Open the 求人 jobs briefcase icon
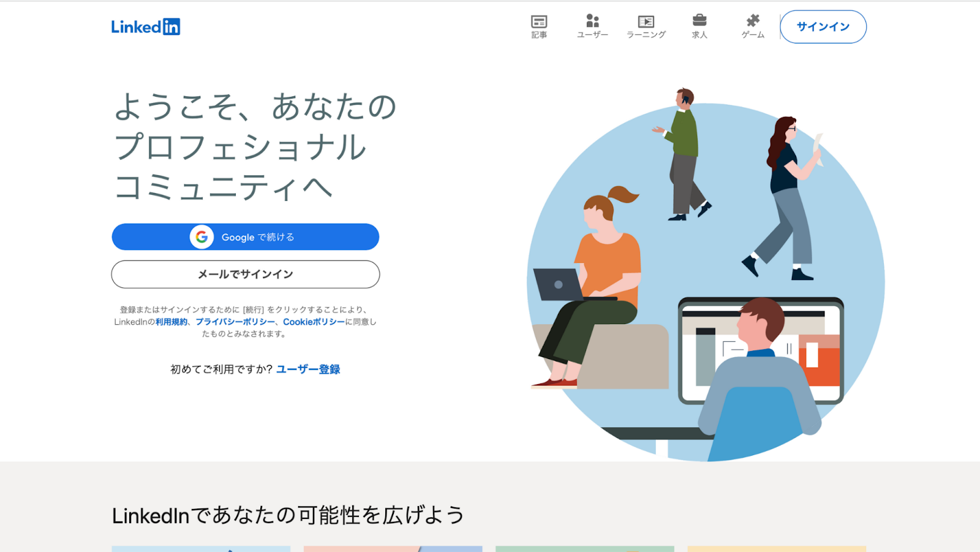The image size is (980, 552). [x=699, y=27]
